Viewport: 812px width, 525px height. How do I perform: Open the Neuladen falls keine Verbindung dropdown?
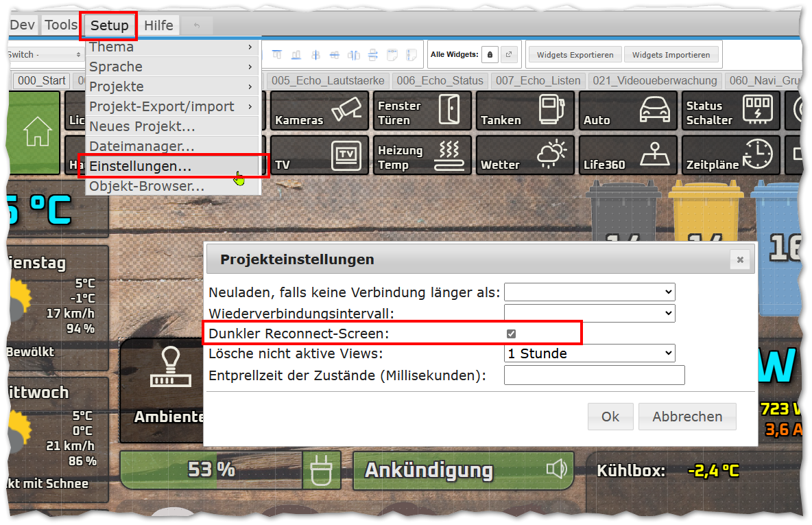pyautogui.click(x=589, y=292)
